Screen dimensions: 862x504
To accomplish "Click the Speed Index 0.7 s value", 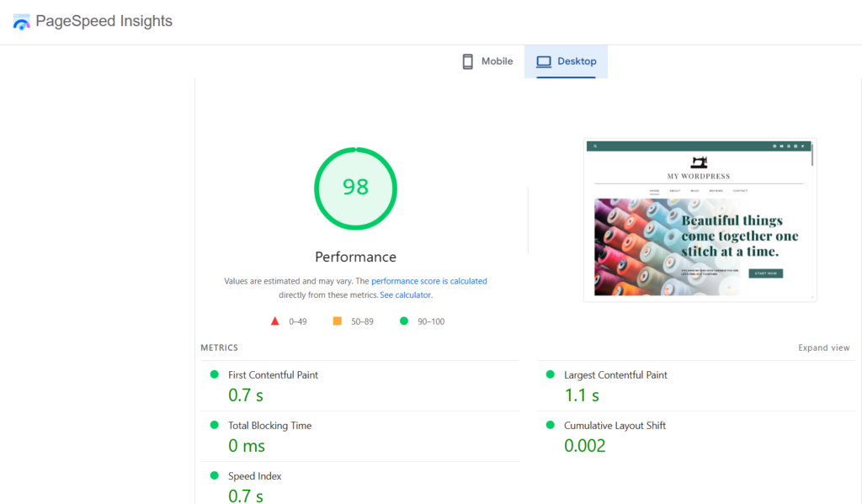I will pyautogui.click(x=246, y=496).
